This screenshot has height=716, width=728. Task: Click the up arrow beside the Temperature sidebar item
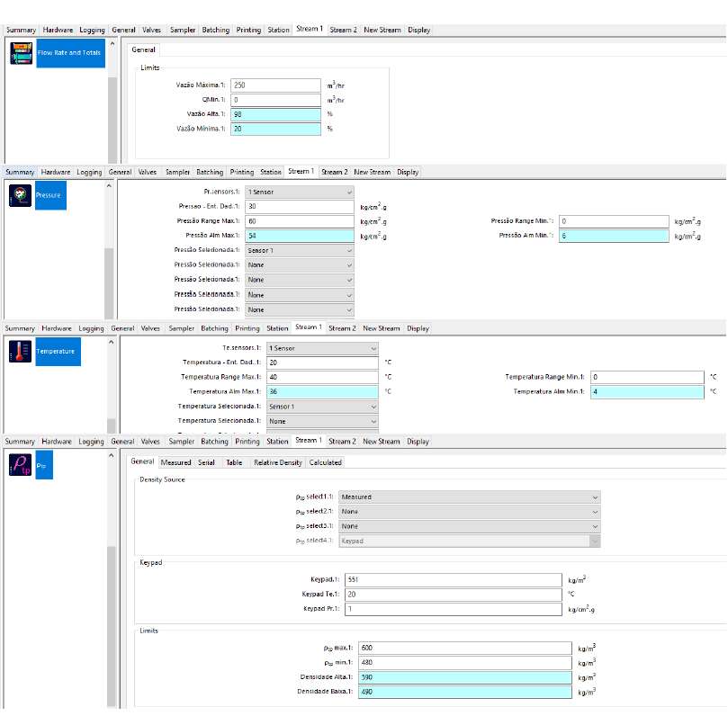click(x=111, y=342)
